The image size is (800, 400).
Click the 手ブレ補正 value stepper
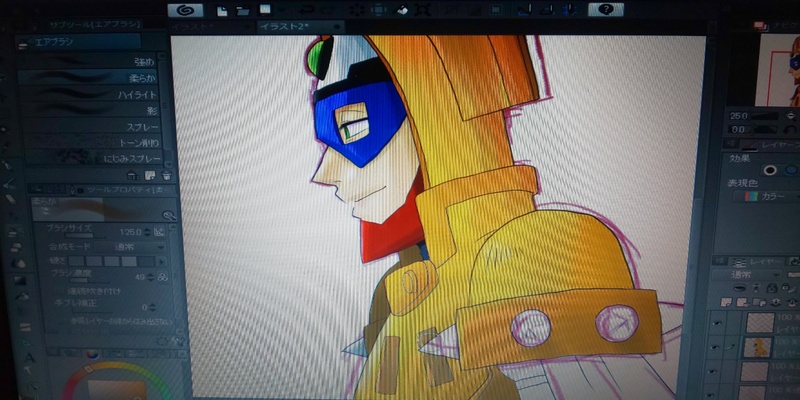152,307
